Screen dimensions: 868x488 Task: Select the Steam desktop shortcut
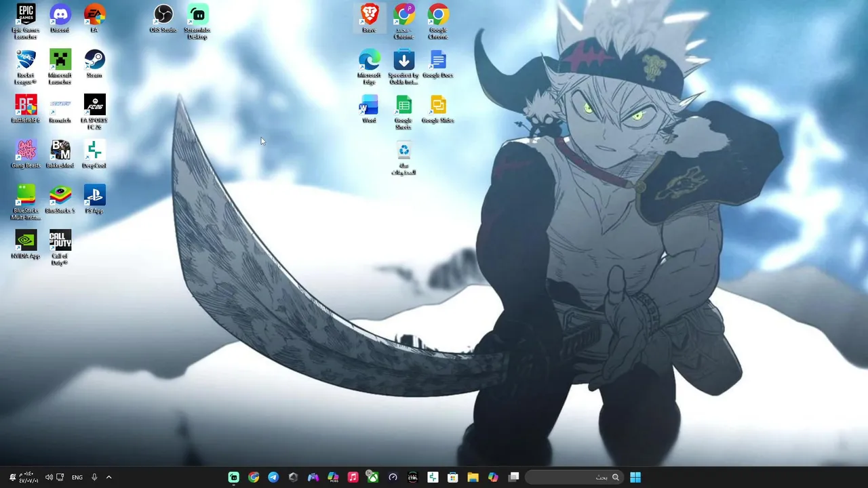click(94, 64)
